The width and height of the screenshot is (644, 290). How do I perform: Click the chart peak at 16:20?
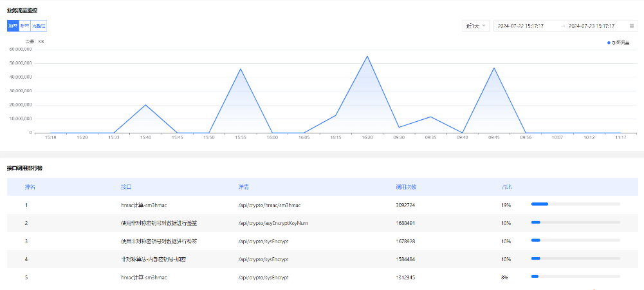point(367,57)
